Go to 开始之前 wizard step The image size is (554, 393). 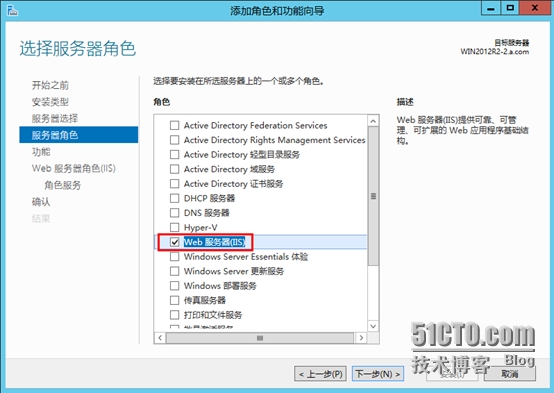50,85
